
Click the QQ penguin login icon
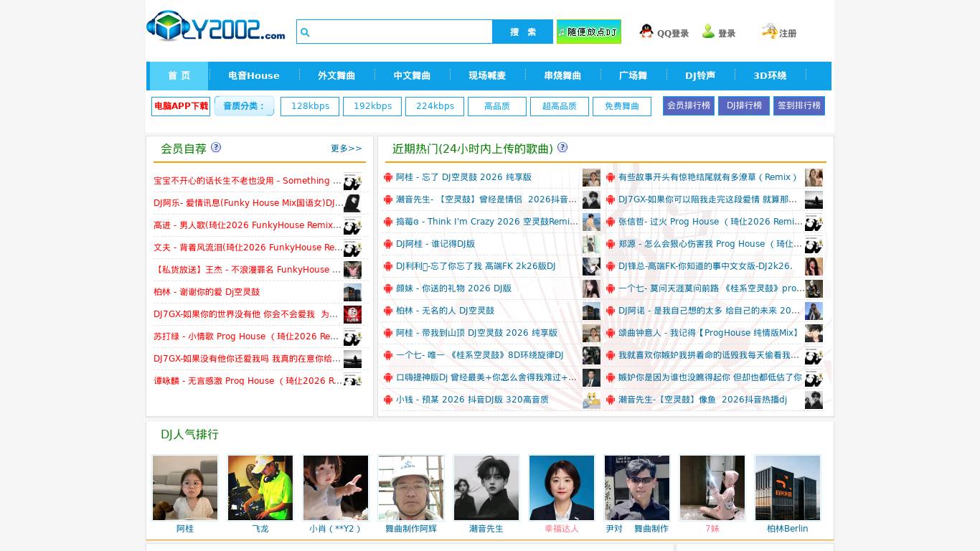[x=646, y=32]
